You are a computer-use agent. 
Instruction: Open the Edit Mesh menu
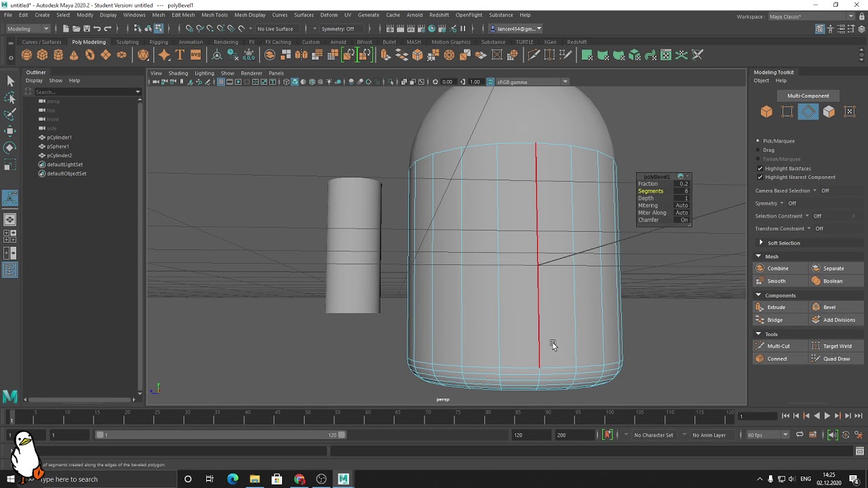(x=183, y=15)
